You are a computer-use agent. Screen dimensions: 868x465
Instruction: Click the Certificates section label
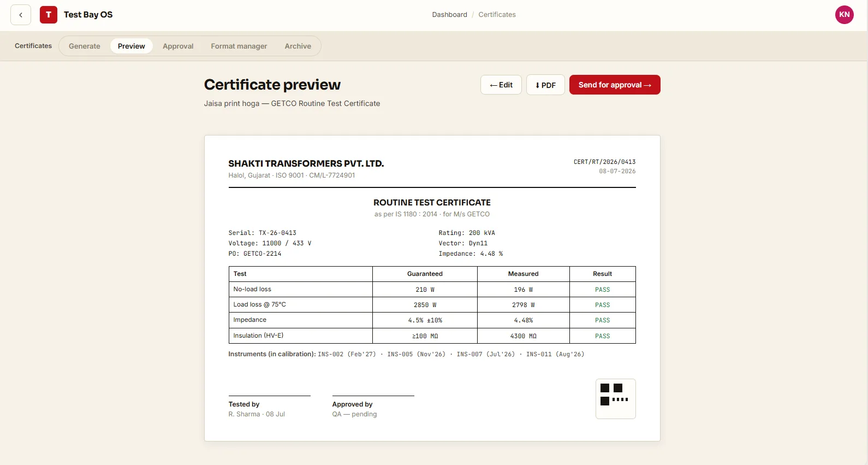33,46
